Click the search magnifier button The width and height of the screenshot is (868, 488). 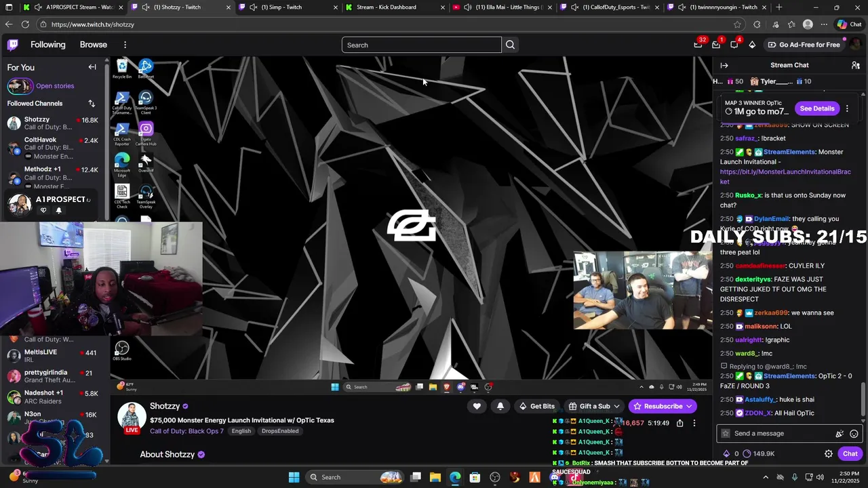[x=510, y=45]
